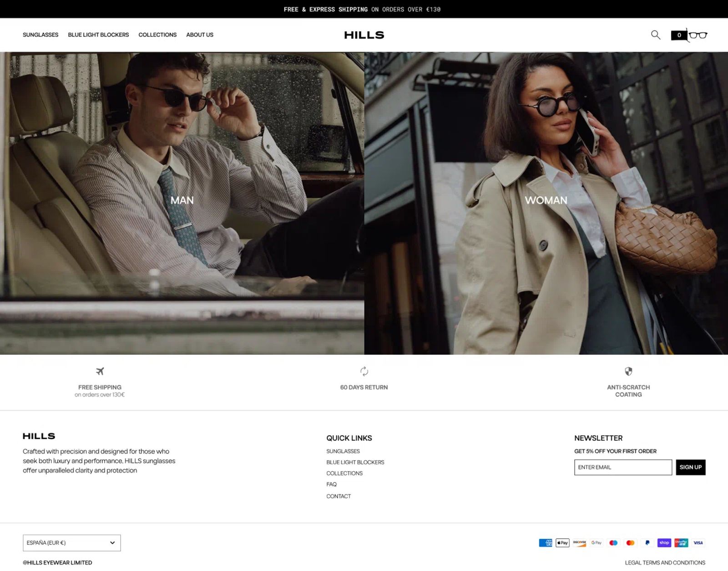Image resolution: width=728 pixels, height=571 pixels.
Task: Click the PayPal payment icon
Action: [x=647, y=543]
